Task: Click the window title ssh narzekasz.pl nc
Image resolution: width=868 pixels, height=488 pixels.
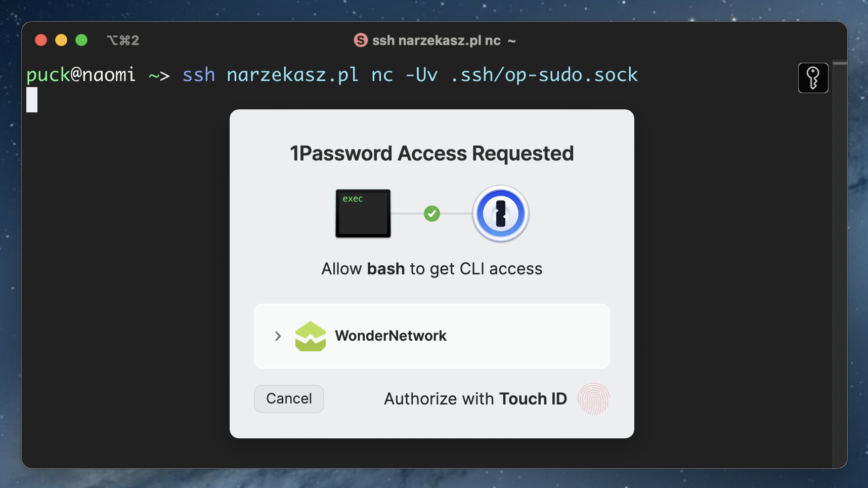Action: (436, 40)
